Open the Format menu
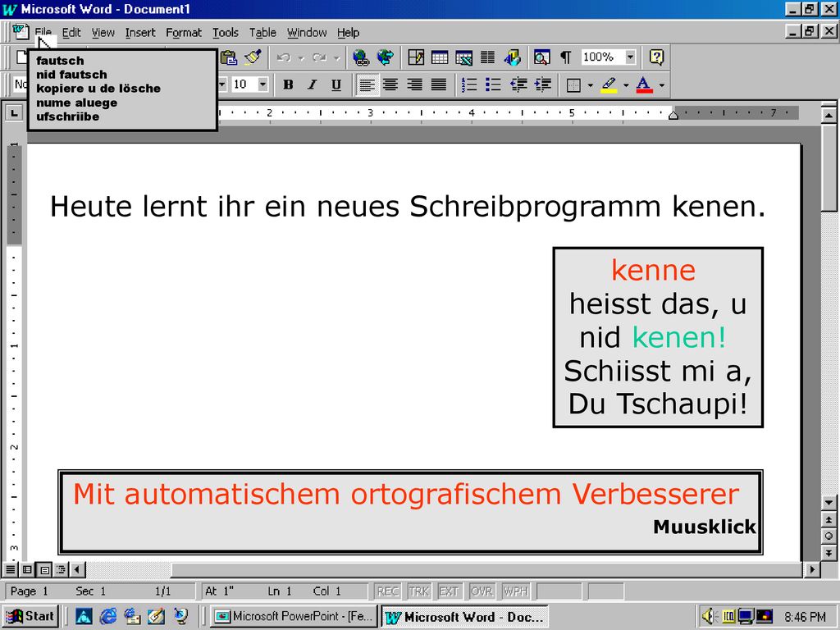Viewport: 840px width, 630px height. tap(184, 33)
